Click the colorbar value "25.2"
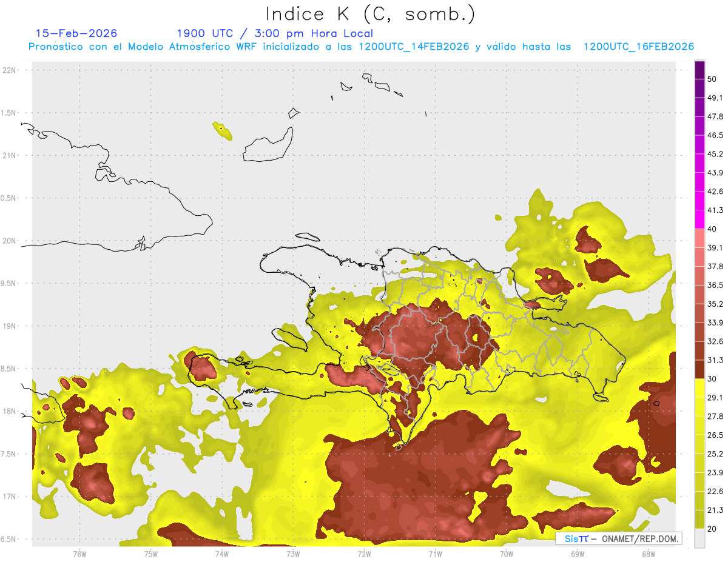The image size is (728, 562). tap(715, 454)
